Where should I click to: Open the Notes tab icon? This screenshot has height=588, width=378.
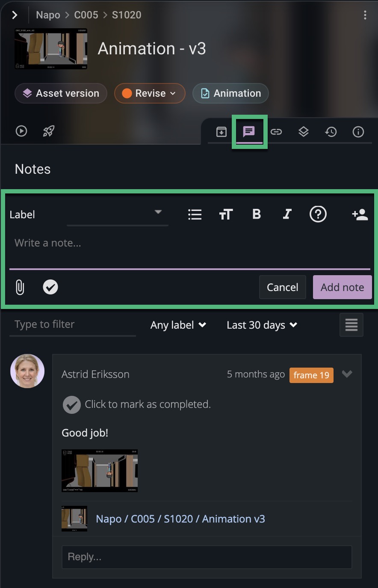point(249,132)
